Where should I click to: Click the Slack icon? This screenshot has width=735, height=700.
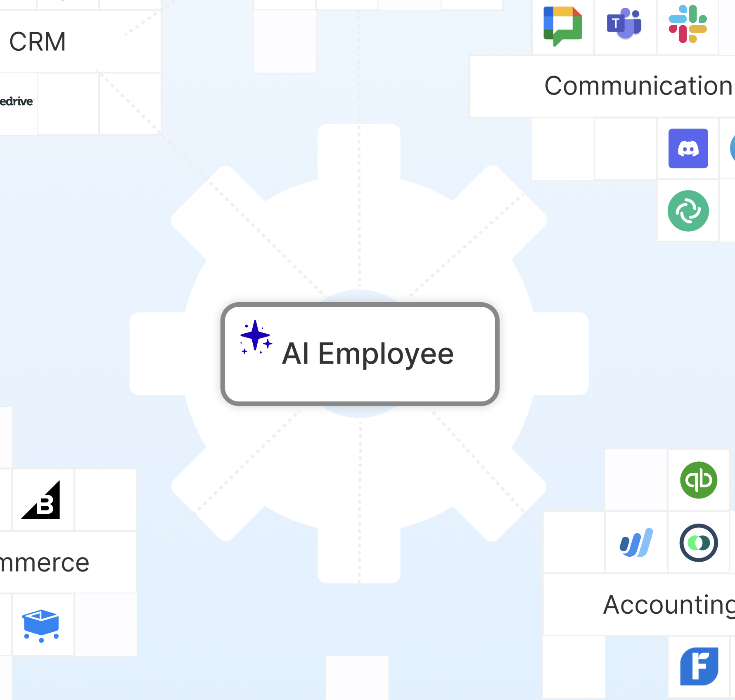[688, 24]
